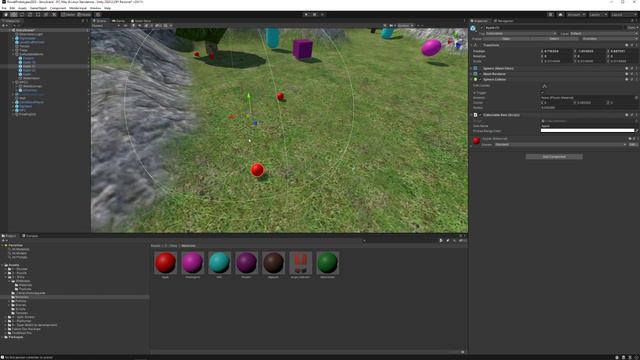Select the green material thumbnail
640x360 pixels.
(x=327, y=262)
